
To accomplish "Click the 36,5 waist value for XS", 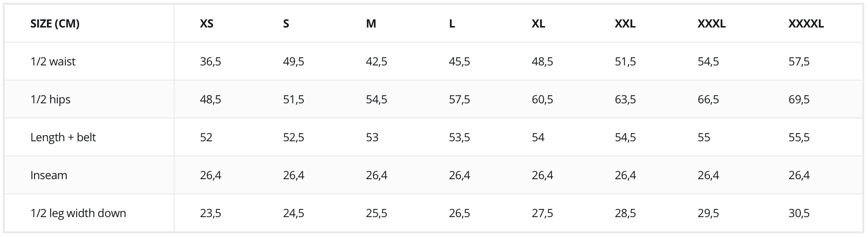I will coord(211,62).
